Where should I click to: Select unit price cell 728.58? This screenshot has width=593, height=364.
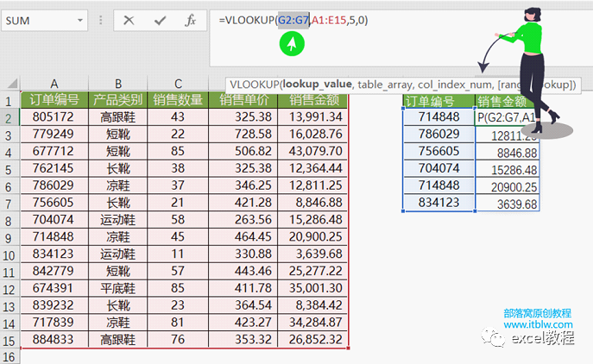(x=243, y=134)
